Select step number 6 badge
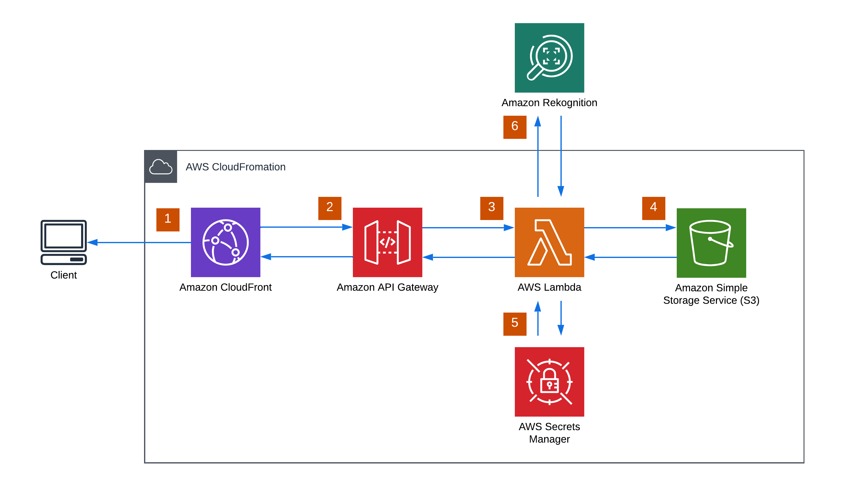 [515, 127]
